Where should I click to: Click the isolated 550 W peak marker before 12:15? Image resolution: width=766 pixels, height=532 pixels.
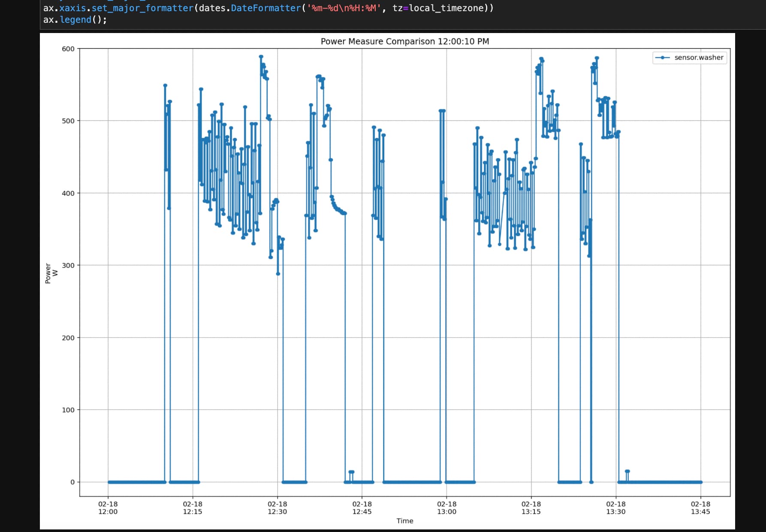pyautogui.click(x=164, y=85)
